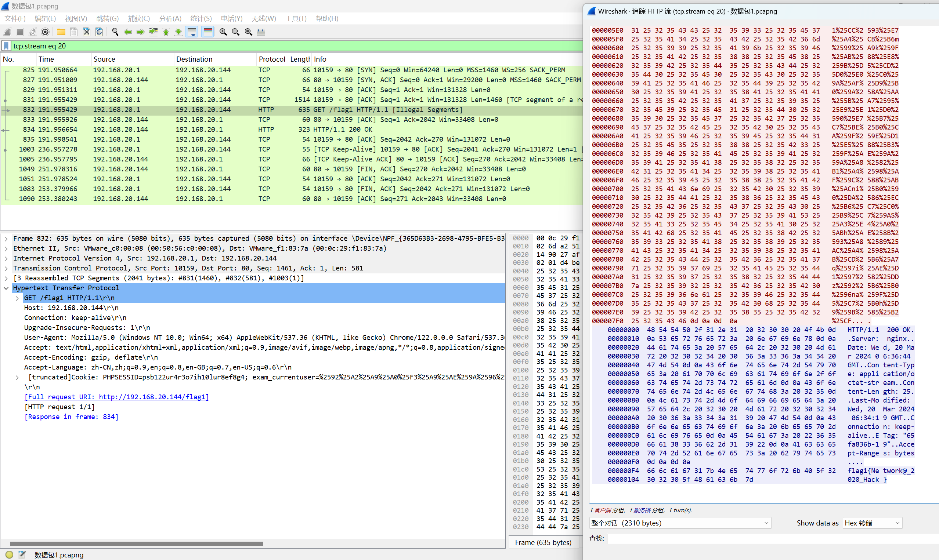The height and width of the screenshot is (560, 939).
Task: Click the Find packet magnifier icon
Action: click(115, 32)
